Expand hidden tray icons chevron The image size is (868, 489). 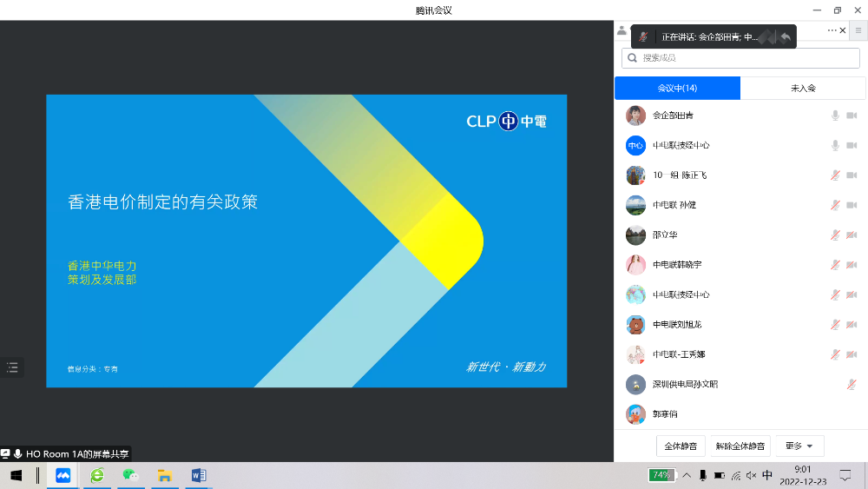click(687, 475)
